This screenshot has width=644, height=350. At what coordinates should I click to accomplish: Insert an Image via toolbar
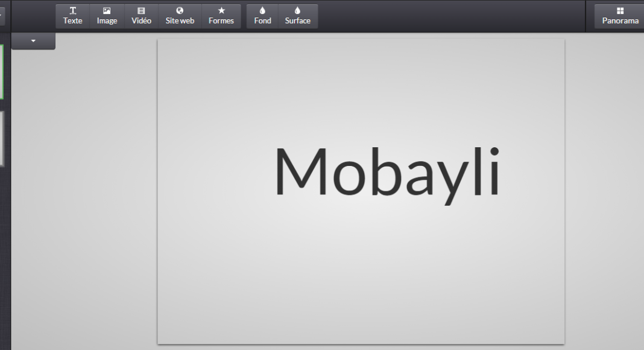click(x=107, y=16)
